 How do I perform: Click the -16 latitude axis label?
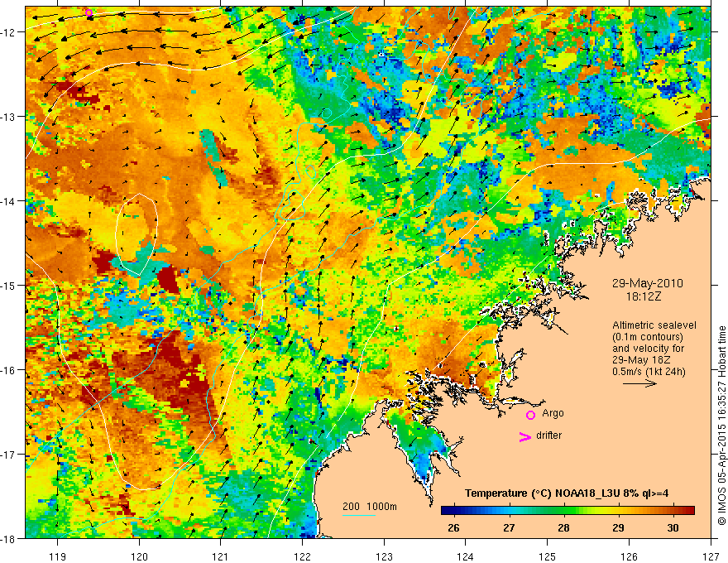point(10,370)
